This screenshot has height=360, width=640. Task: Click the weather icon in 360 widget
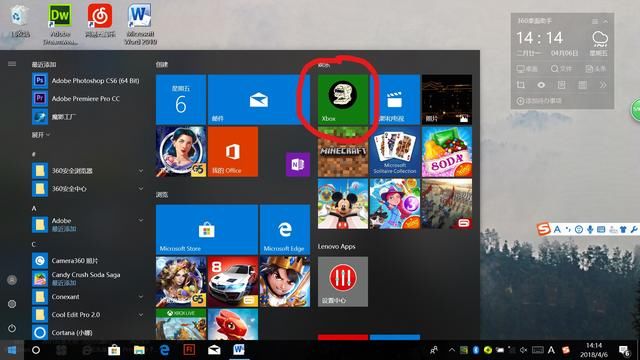(x=600, y=39)
